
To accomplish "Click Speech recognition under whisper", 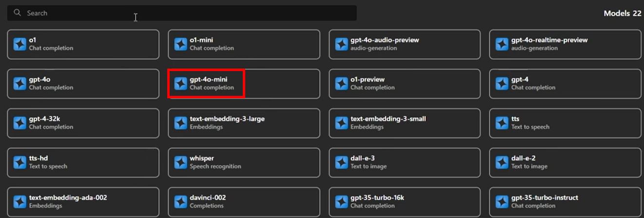I will pos(215,166).
